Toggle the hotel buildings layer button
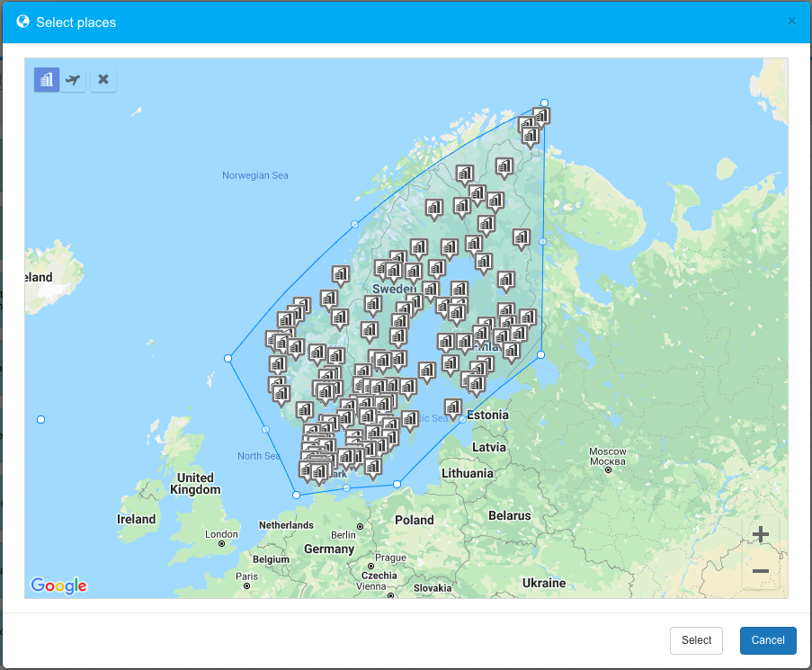Viewport: 812px width, 670px height. [x=47, y=80]
